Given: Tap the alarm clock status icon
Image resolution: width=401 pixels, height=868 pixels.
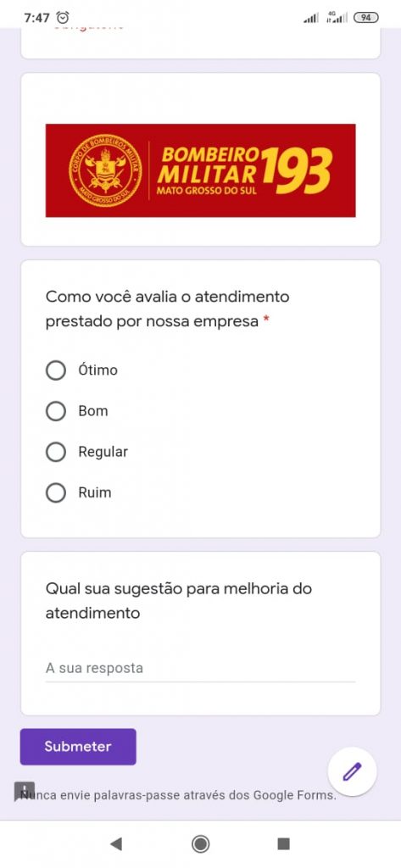Looking at the screenshot, I should [x=64, y=17].
